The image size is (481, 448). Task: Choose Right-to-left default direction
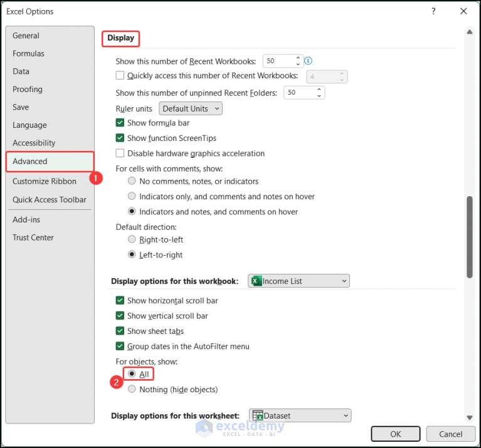pos(132,239)
